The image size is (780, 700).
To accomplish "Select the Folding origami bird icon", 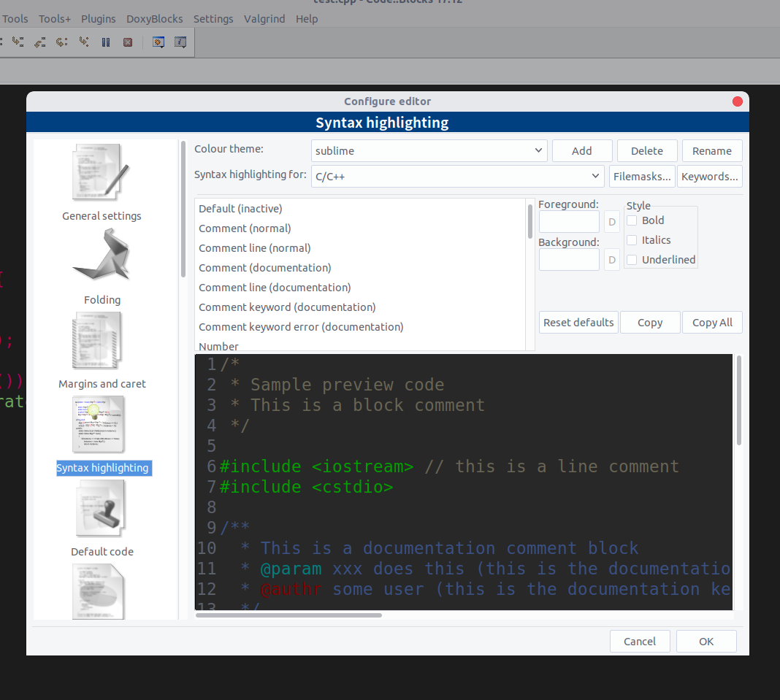I will (x=102, y=255).
